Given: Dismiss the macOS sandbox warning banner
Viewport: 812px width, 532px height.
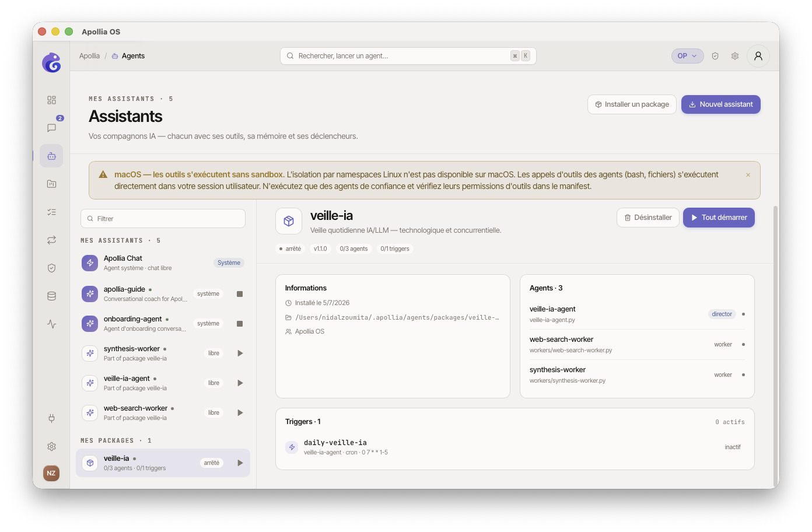Looking at the screenshot, I should coord(748,175).
